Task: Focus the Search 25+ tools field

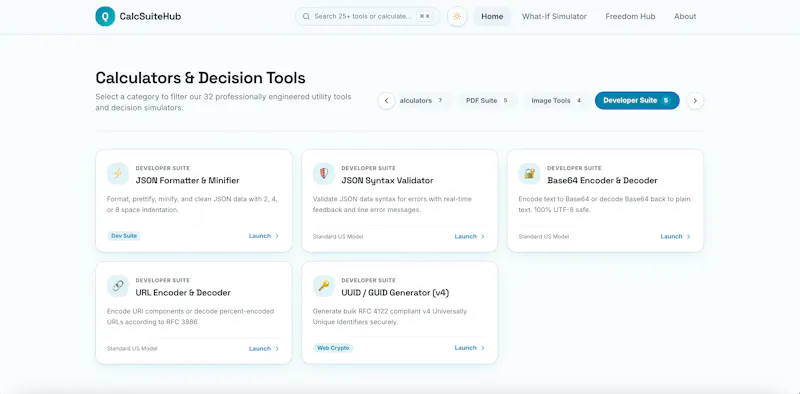Action: pyautogui.click(x=367, y=16)
